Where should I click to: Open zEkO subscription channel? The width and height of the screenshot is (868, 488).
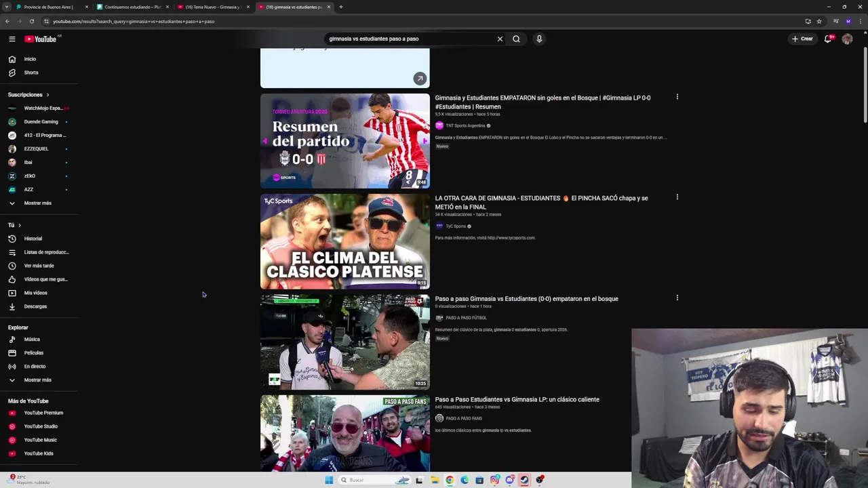(39, 176)
